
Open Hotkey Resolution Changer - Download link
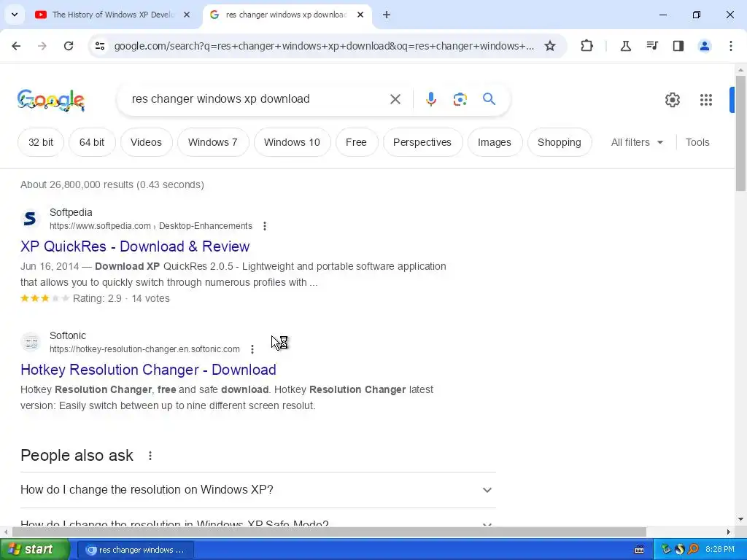(148, 370)
